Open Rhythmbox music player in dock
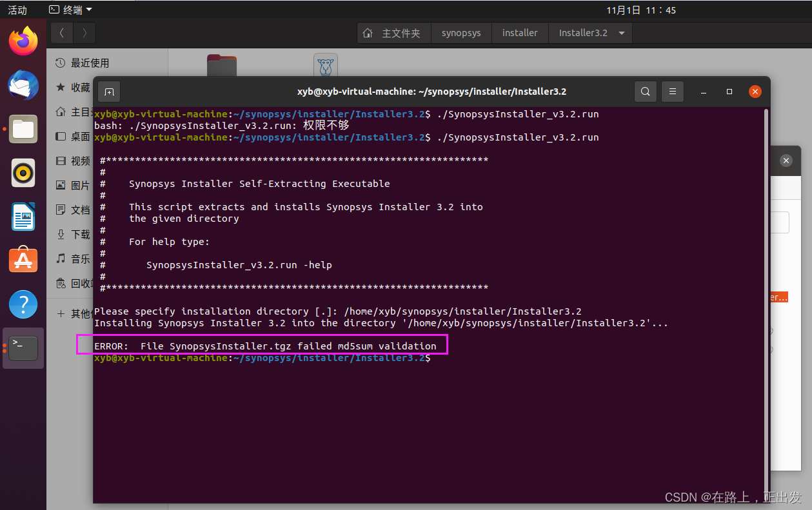 (23, 173)
